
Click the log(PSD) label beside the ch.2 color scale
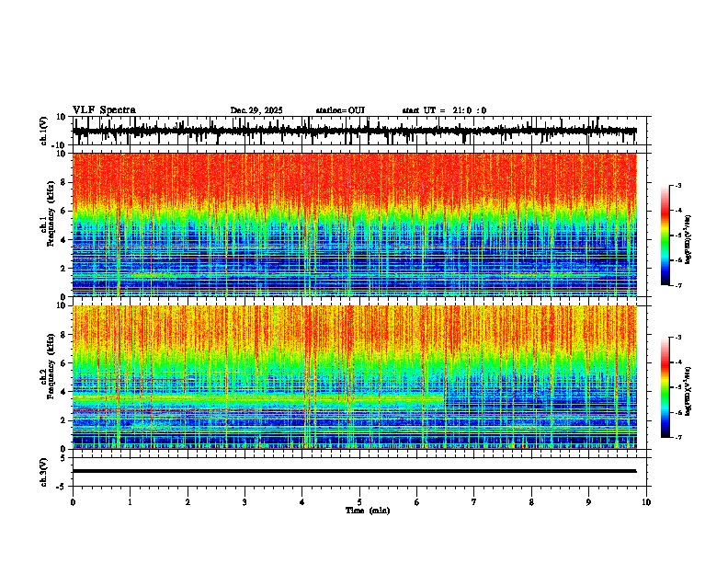(688, 390)
